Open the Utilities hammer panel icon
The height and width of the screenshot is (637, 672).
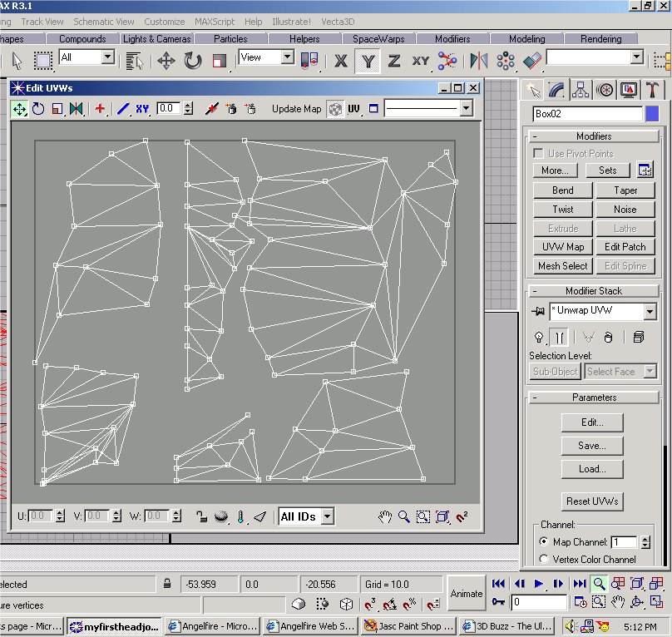pos(655,90)
